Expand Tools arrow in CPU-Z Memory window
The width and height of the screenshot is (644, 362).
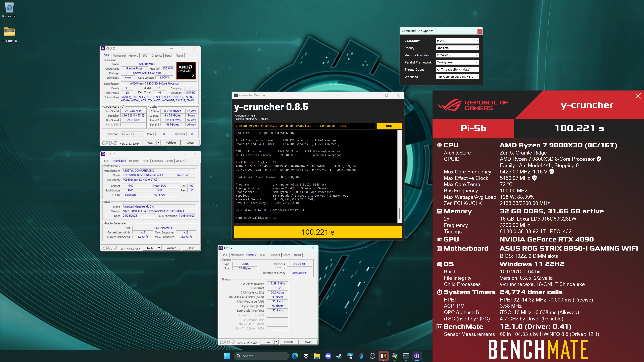(277, 342)
